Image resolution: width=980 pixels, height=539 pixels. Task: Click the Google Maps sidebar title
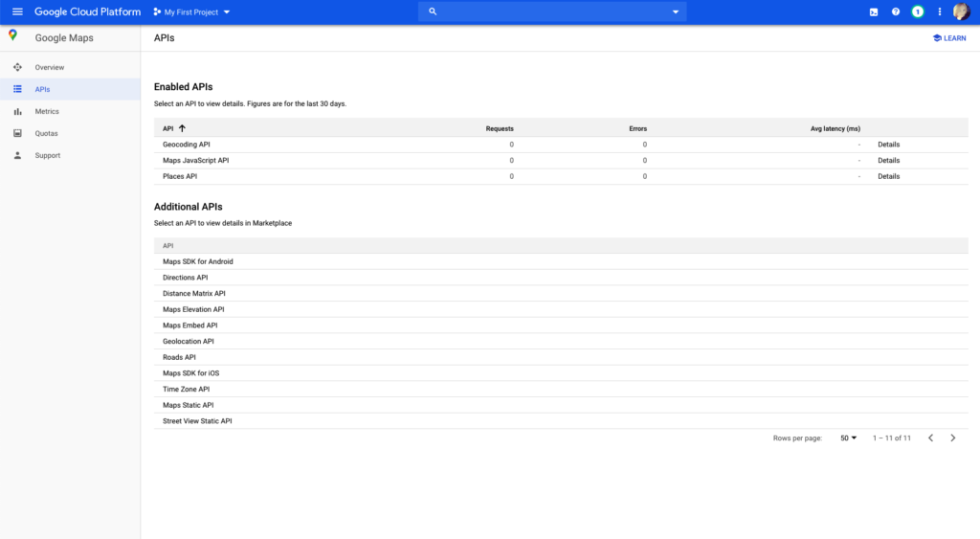click(x=64, y=38)
